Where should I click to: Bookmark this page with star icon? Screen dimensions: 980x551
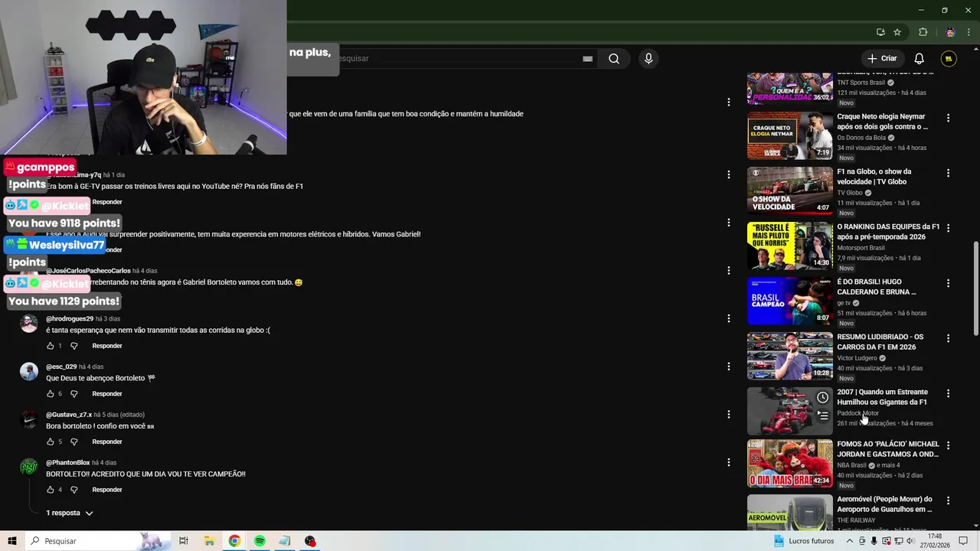click(897, 32)
